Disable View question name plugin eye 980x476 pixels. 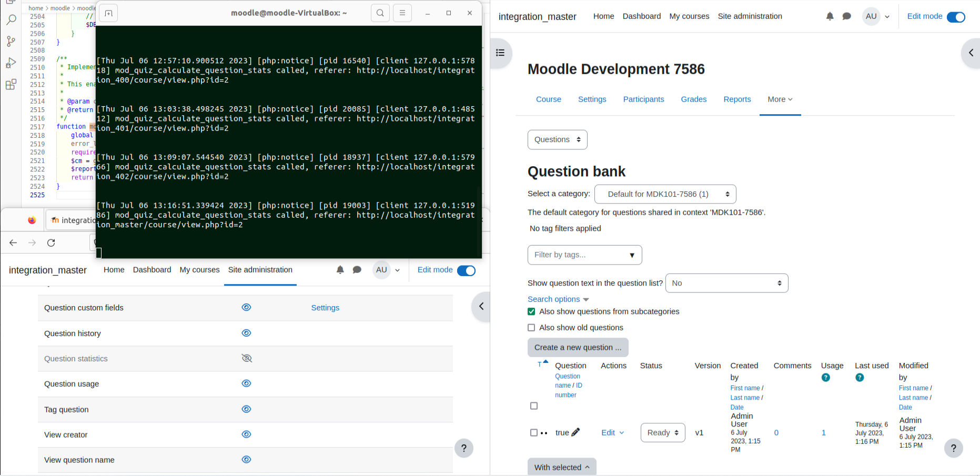pyautogui.click(x=246, y=460)
